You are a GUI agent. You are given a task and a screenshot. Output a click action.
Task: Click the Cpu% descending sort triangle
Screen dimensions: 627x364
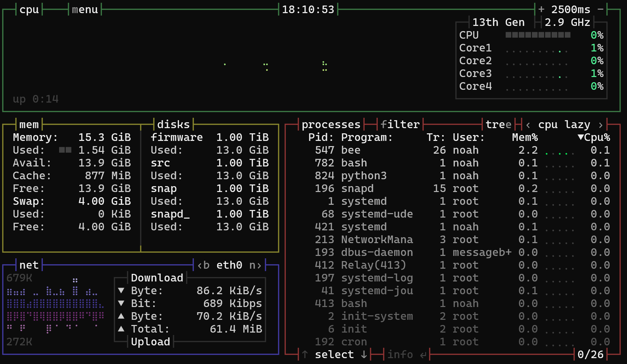click(581, 137)
